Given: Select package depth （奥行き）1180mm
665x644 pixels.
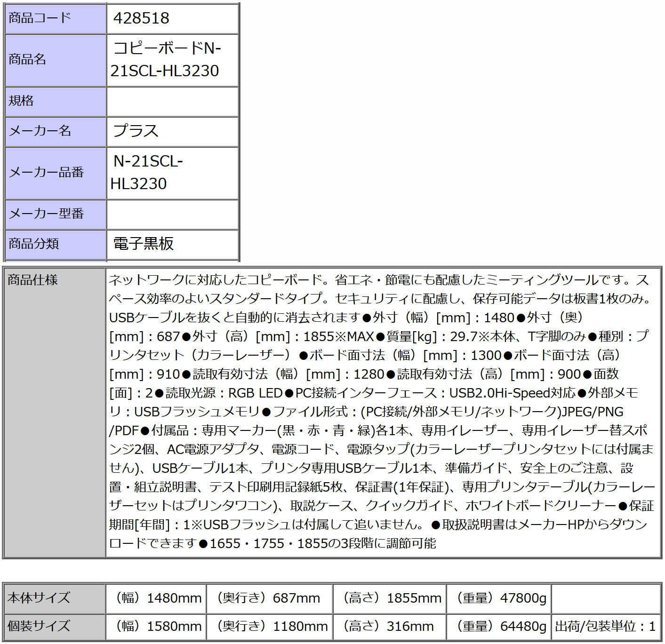Looking at the screenshot, I should coord(270,627).
